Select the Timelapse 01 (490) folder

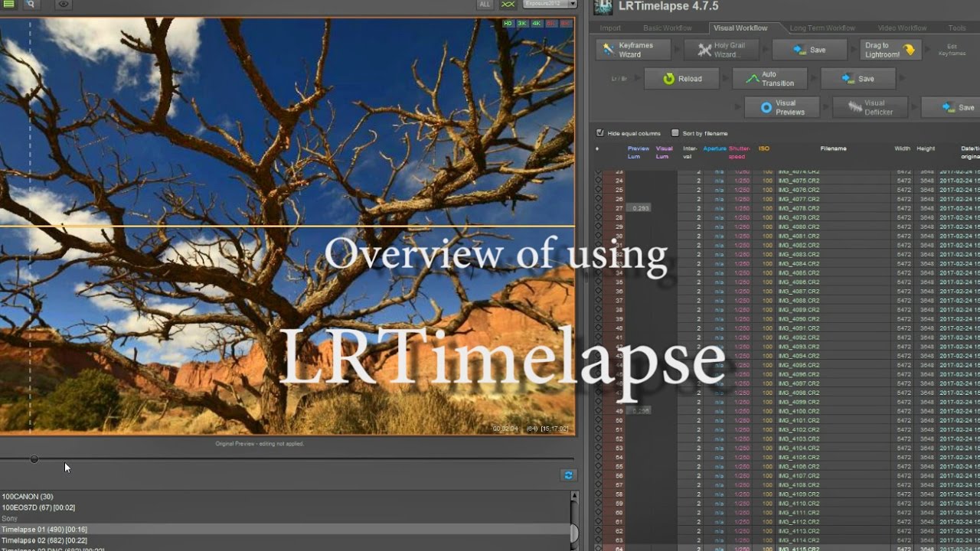[285, 530]
